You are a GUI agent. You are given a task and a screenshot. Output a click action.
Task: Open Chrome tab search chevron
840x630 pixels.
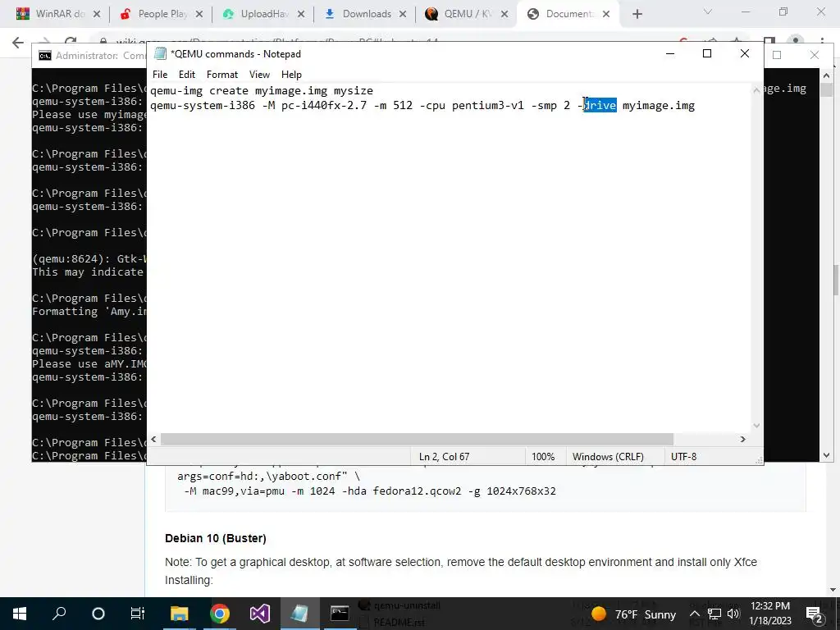pos(708,11)
